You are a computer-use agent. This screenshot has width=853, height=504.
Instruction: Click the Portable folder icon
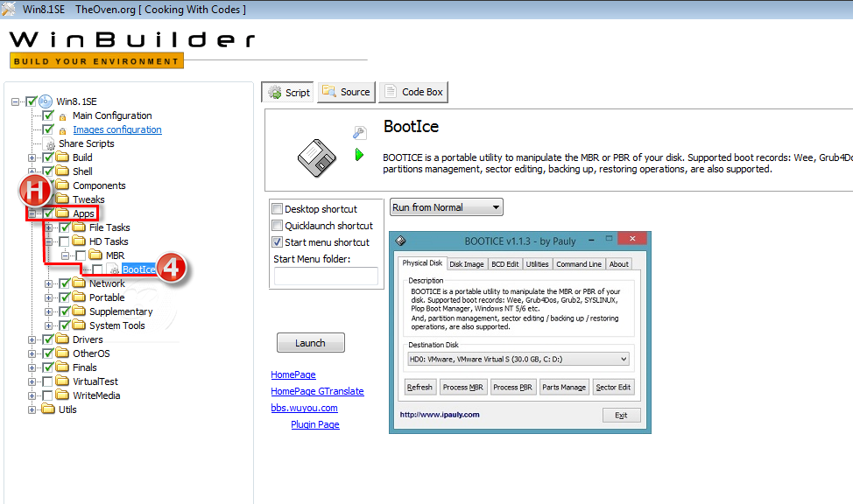click(x=79, y=297)
